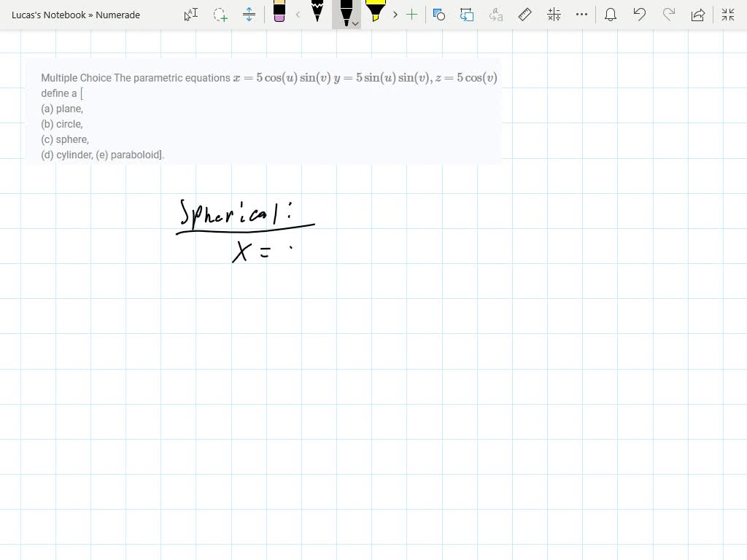Open the selected pen's options chevron

pos(355,23)
